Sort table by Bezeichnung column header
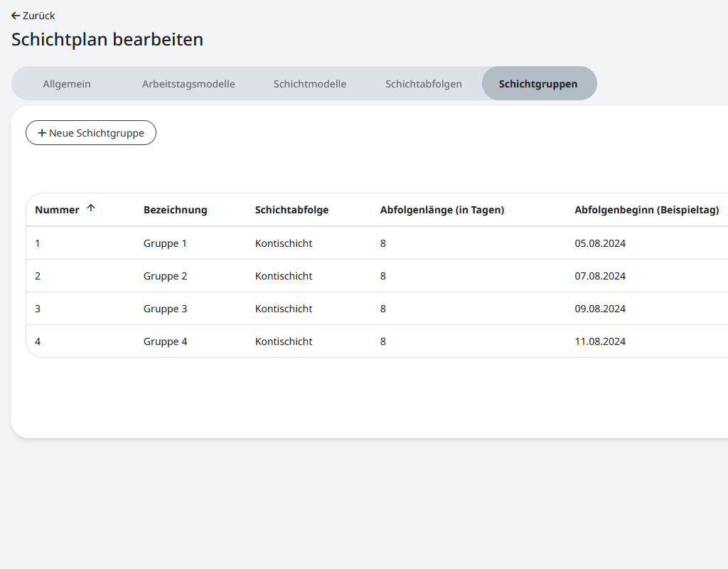Image resolution: width=728 pixels, height=569 pixels. tap(176, 210)
